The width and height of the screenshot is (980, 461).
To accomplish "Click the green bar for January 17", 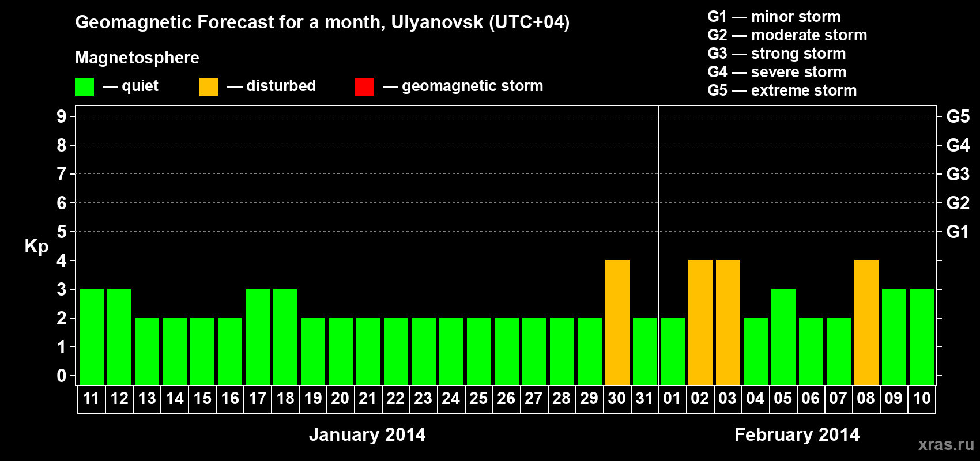I will 258,337.
